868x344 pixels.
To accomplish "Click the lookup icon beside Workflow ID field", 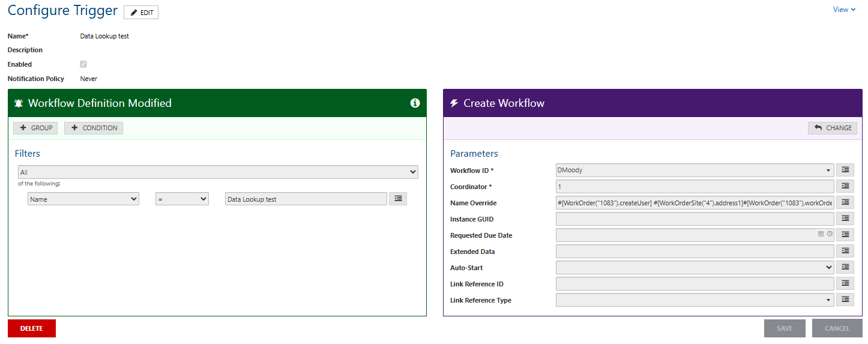I will click(x=845, y=170).
